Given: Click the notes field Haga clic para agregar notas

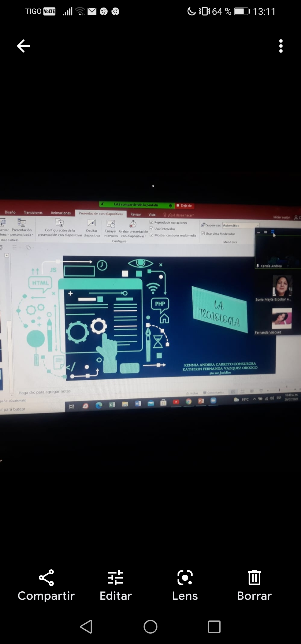Looking at the screenshot, I should [45, 392].
